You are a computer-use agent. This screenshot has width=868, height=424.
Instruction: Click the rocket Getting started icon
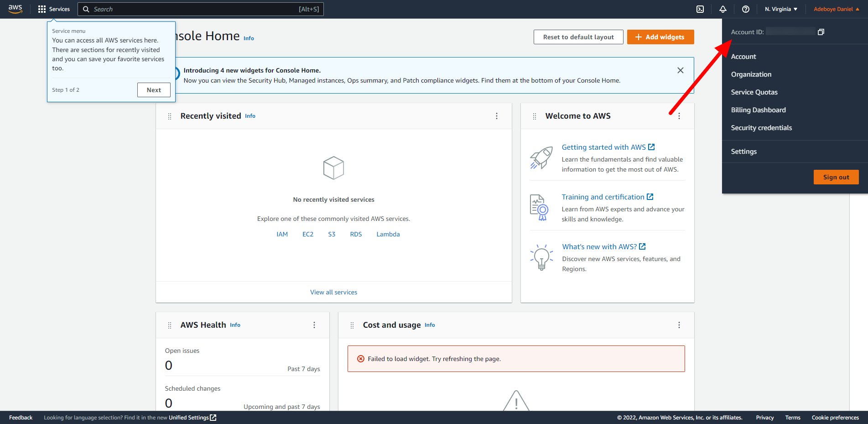pyautogui.click(x=541, y=158)
